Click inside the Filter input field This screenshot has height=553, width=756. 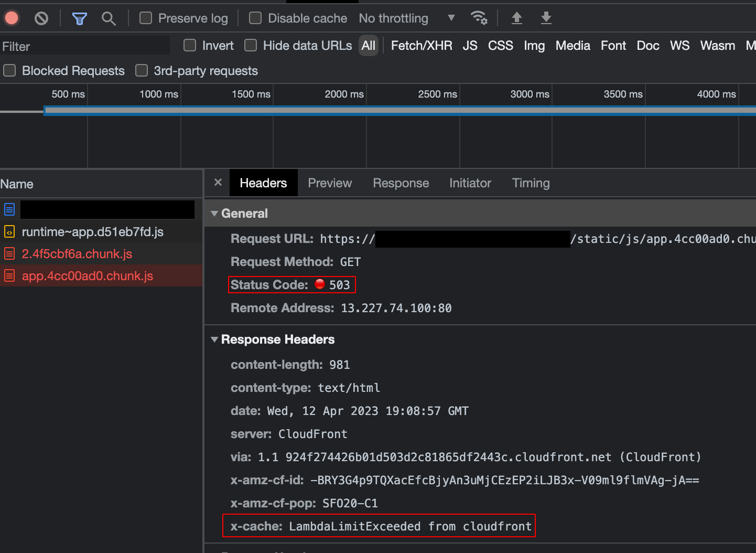coord(84,46)
